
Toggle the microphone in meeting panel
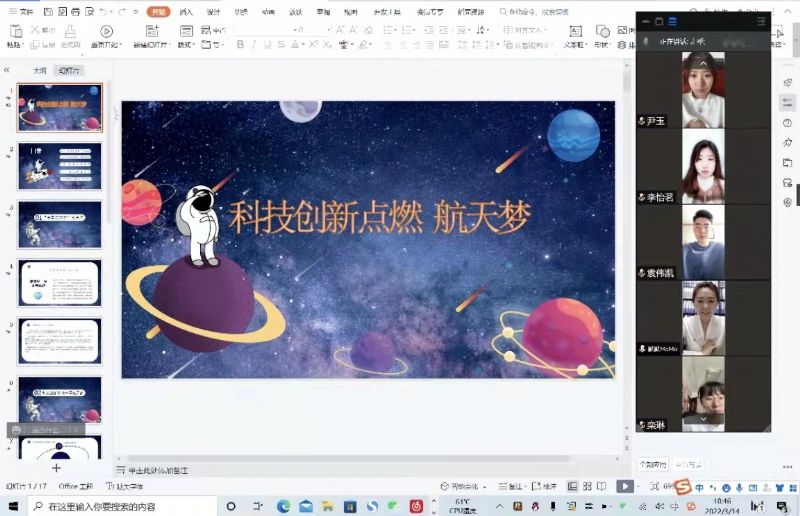pos(646,41)
